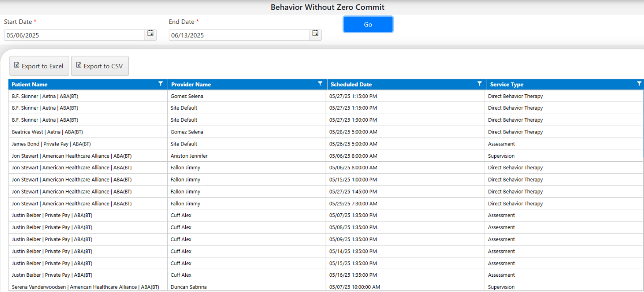The width and height of the screenshot is (644, 292).
Task: Export the table to Excel
Action: point(39,66)
